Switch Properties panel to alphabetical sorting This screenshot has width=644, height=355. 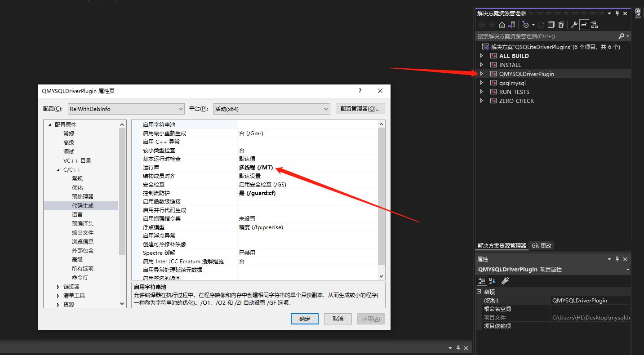pyautogui.click(x=492, y=280)
